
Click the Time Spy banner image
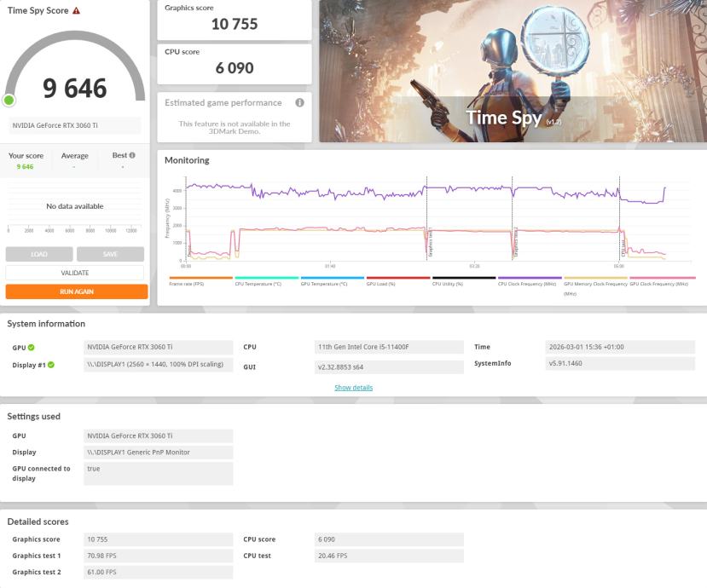point(513,71)
